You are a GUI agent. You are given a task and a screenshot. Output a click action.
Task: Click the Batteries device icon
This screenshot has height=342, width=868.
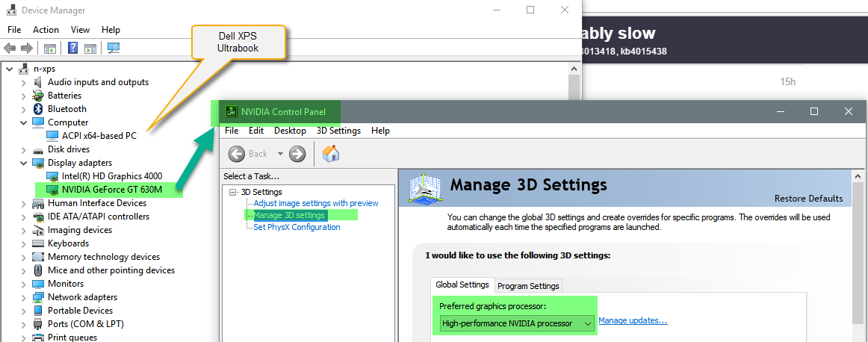(38, 95)
